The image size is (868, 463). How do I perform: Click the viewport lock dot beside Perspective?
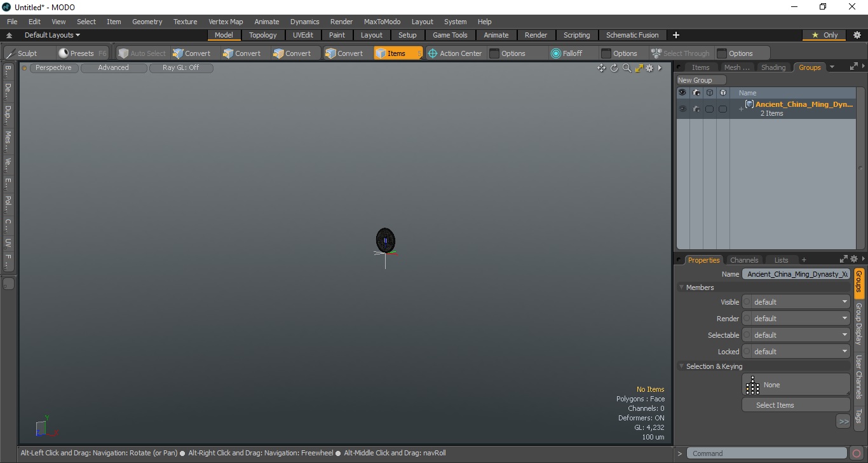click(x=25, y=68)
